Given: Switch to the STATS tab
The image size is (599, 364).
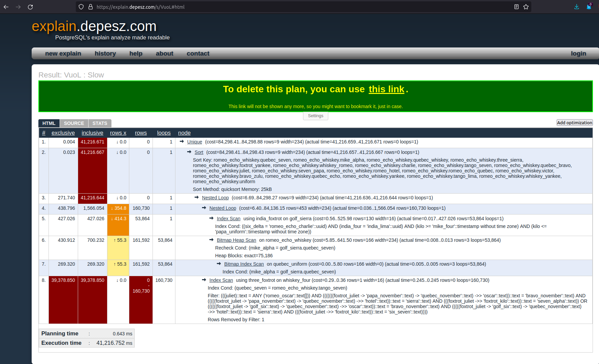Looking at the screenshot, I should click(100, 123).
